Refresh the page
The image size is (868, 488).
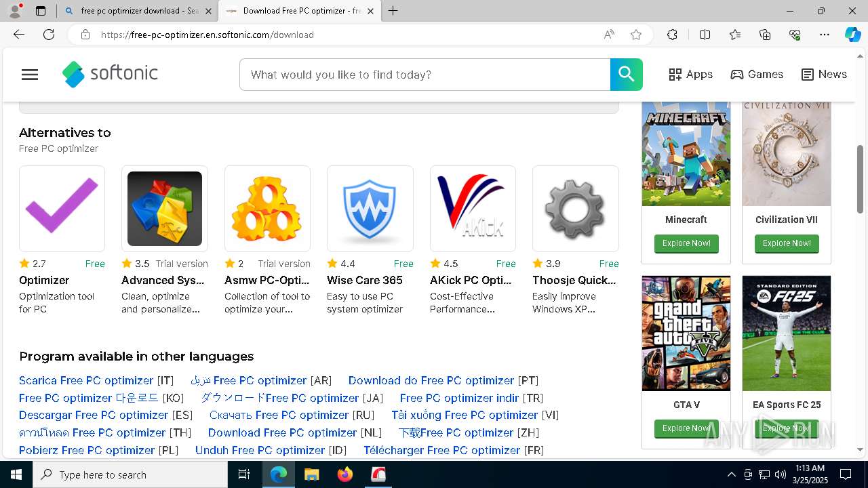point(49,35)
